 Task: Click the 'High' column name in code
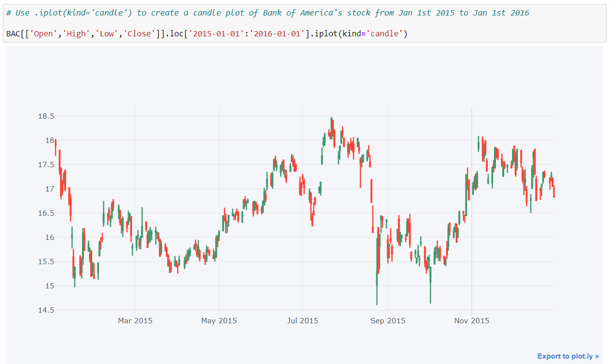click(x=76, y=34)
